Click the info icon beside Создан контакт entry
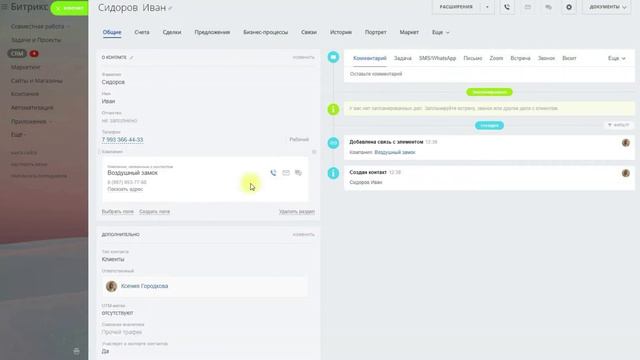 (x=333, y=173)
